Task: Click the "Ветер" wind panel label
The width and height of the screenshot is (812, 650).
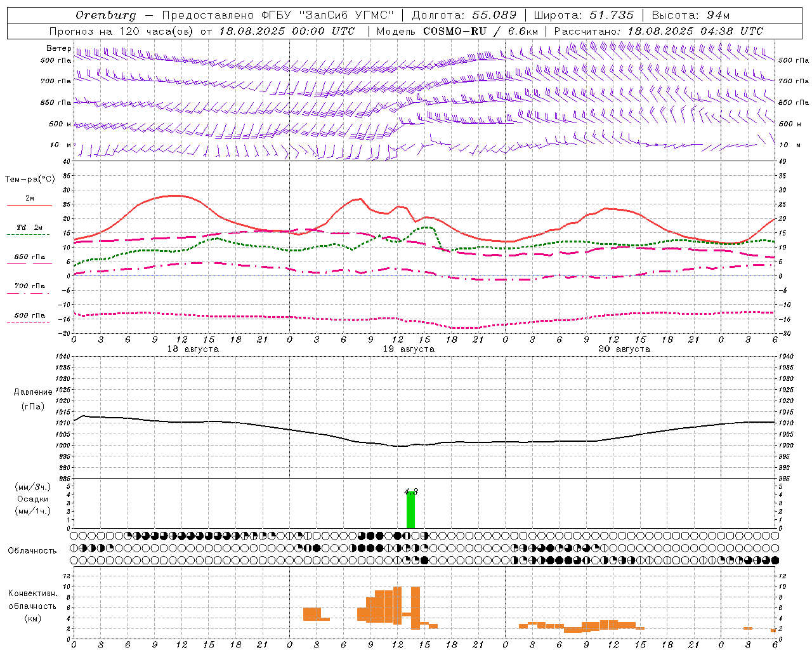Action: tap(58, 48)
